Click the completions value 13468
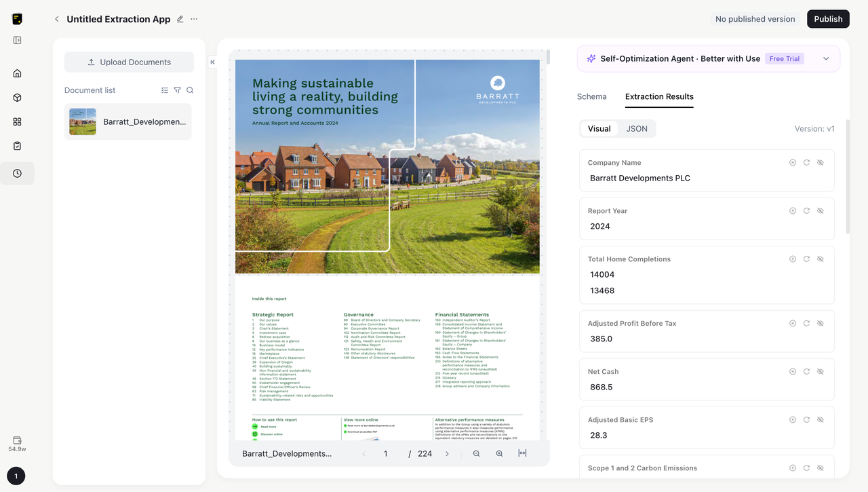Image resolution: width=868 pixels, height=492 pixels. [602, 290]
